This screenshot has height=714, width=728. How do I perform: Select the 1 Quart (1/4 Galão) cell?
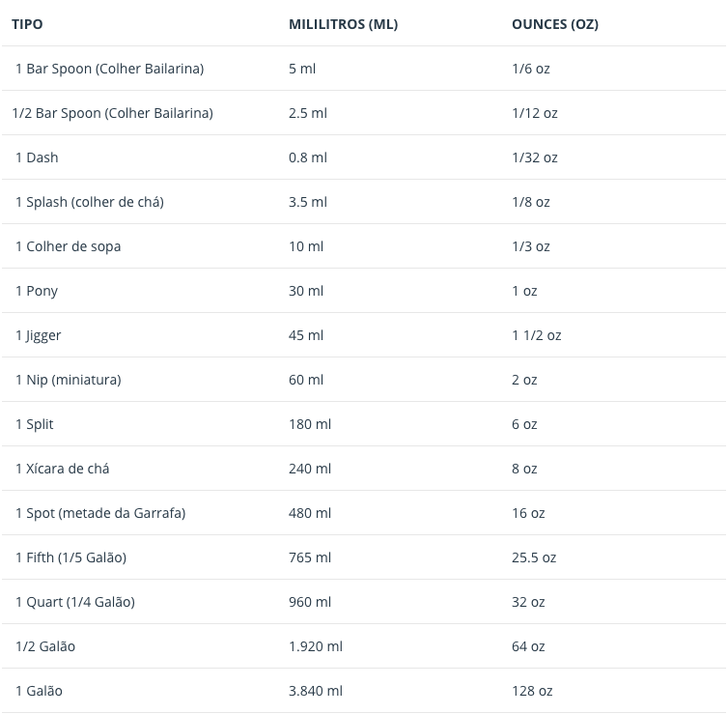(74, 602)
